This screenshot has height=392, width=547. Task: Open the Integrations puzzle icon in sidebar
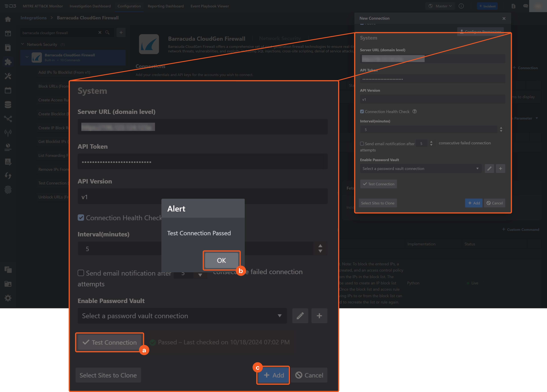click(8, 62)
